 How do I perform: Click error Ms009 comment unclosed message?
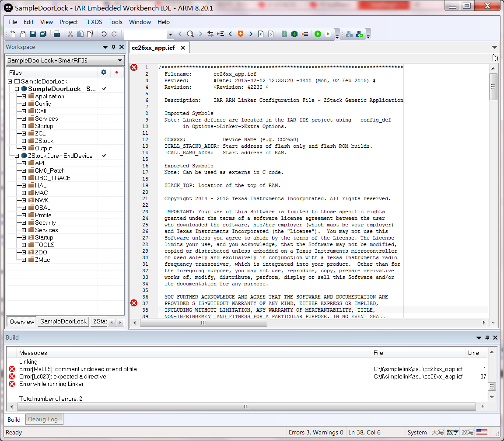(x=78, y=369)
